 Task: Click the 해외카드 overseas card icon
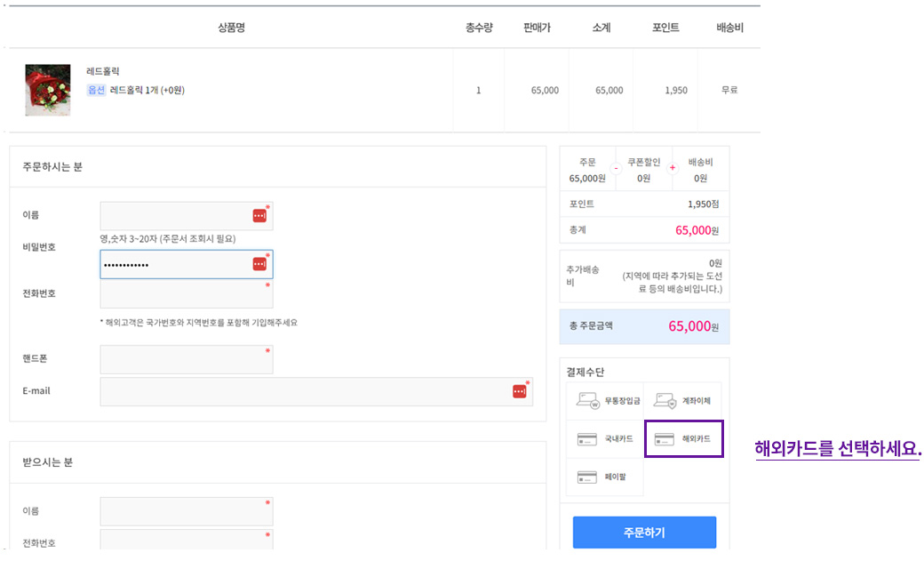click(665, 439)
